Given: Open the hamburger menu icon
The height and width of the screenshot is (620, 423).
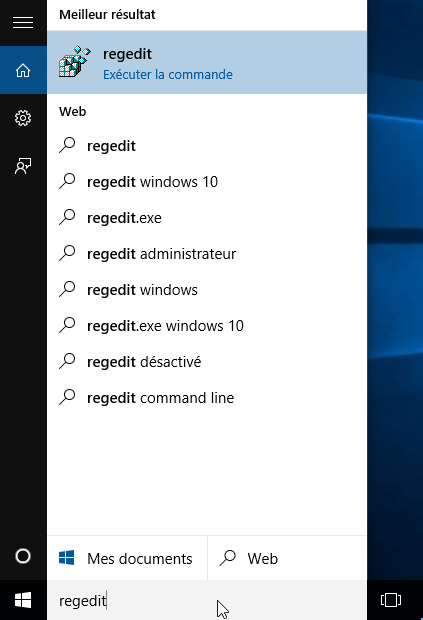Looking at the screenshot, I should 23,23.
